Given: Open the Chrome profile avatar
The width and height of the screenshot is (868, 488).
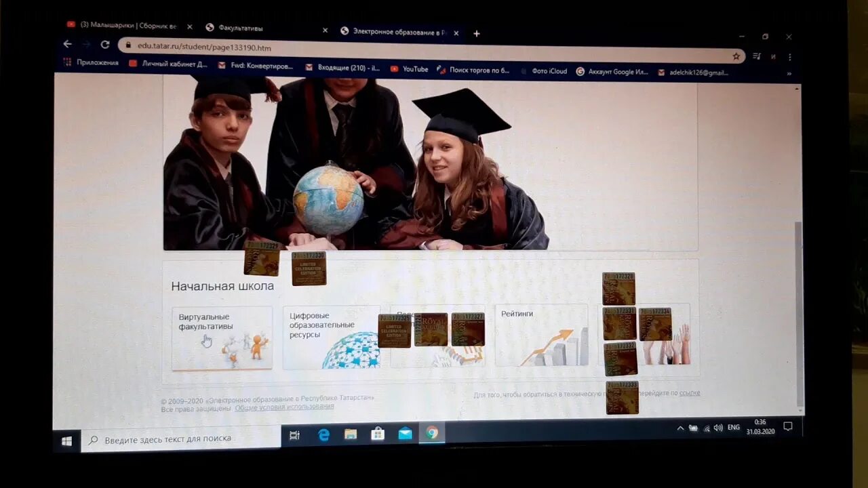Looking at the screenshot, I should (x=773, y=56).
